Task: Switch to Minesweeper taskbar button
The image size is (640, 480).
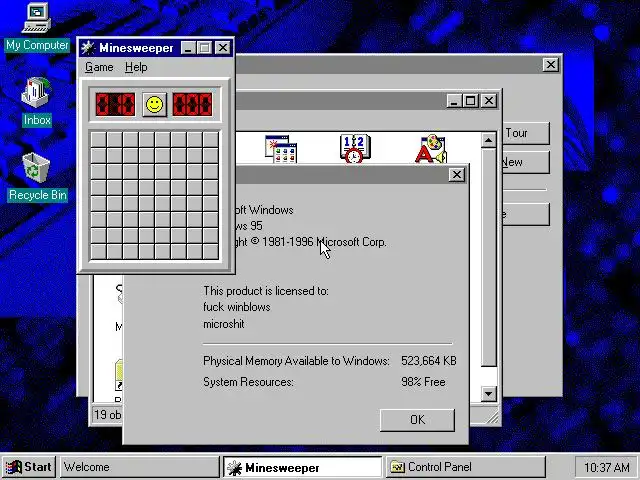Action: (x=302, y=467)
